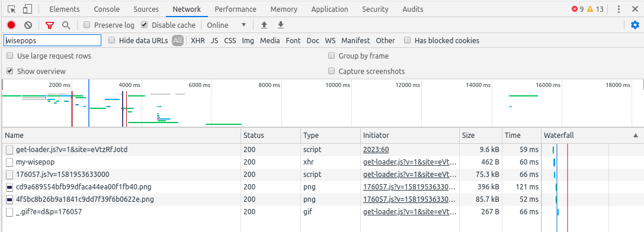Uncheck Disable cache
The width and height of the screenshot is (644, 232).
(144, 25)
